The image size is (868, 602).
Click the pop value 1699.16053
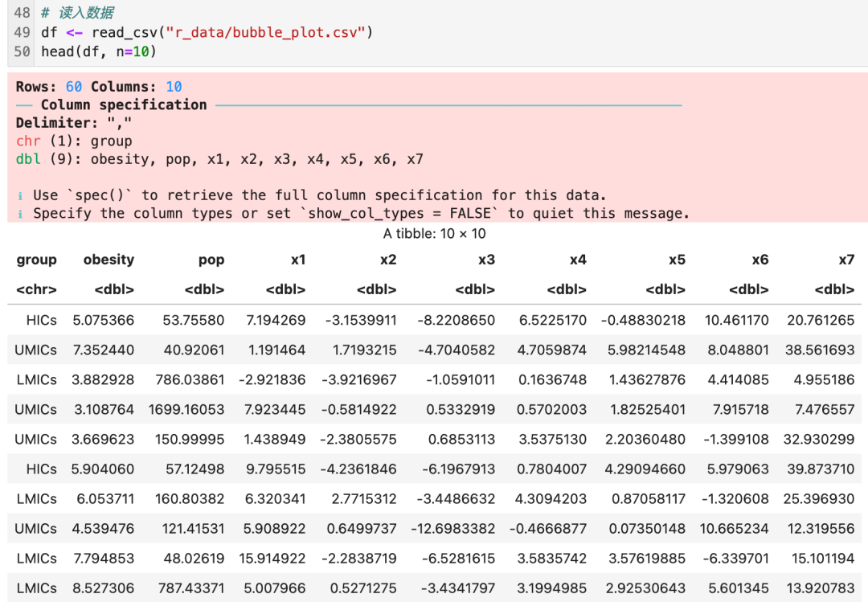(186, 410)
